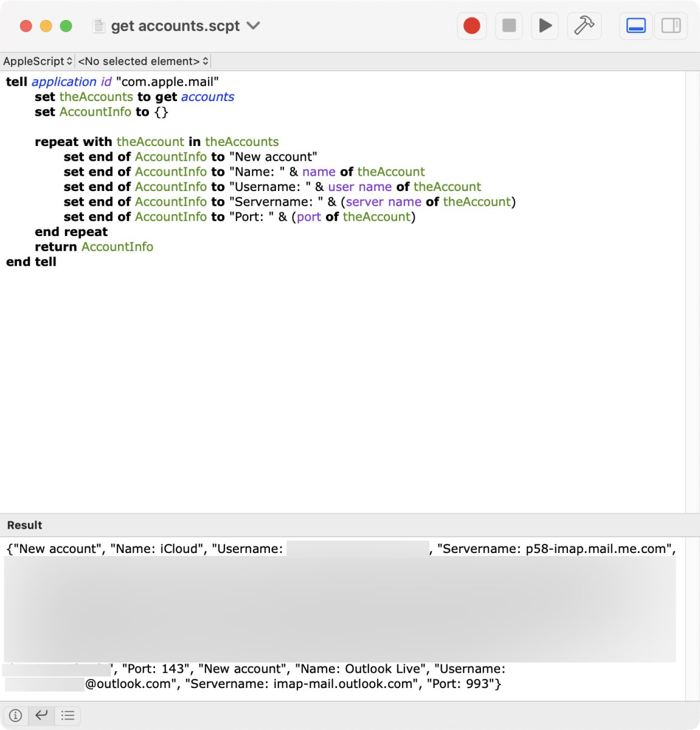Show the script description info icon
Viewport: 700px width, 730px height.
(x=15, y=715)
